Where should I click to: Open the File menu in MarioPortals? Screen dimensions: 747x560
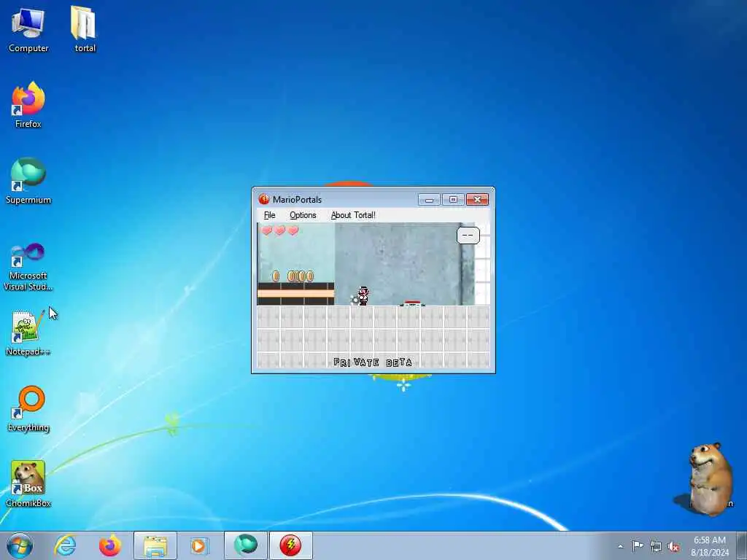click(x=270, y=215)
